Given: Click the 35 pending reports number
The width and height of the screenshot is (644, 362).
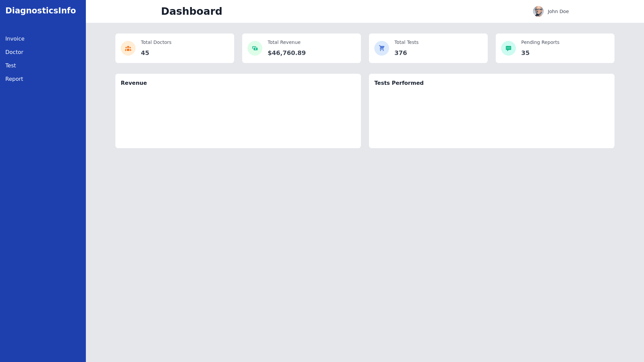Looking at the screenshot, I should pos(525,53).
